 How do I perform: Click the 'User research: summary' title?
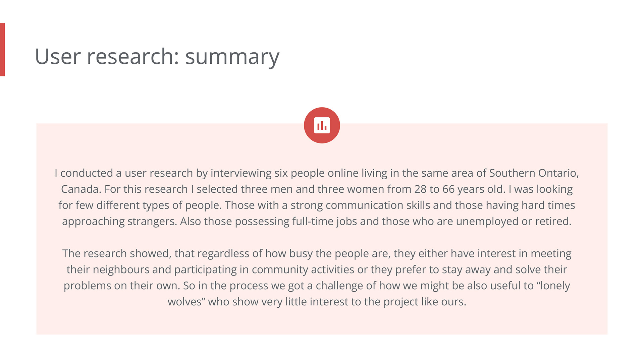coord(157,56)
